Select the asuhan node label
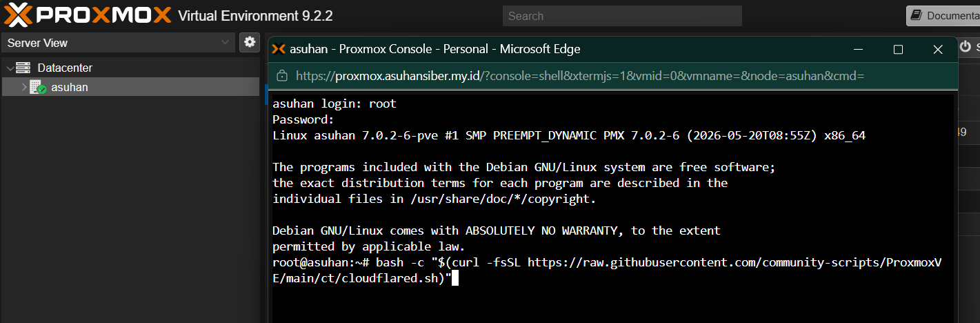This screenshot has width=980, height=323. pyautogui.click(x=70, y=87)
